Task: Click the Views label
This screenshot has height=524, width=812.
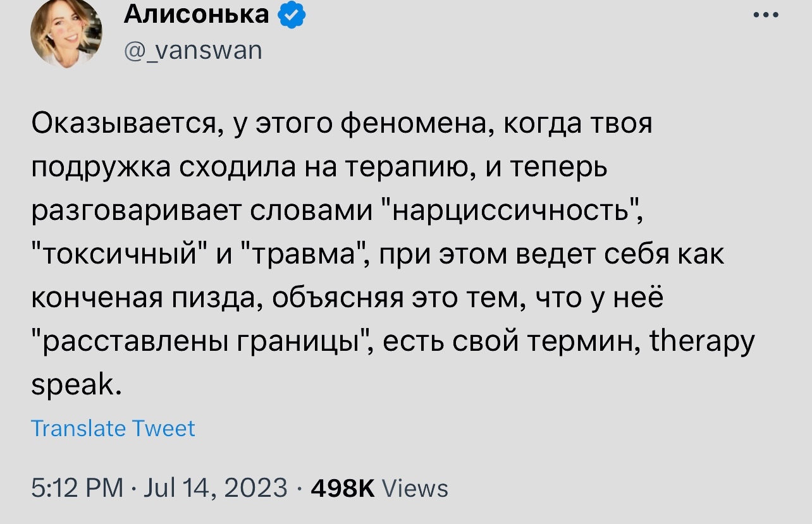Action: (x=415, y=488)
